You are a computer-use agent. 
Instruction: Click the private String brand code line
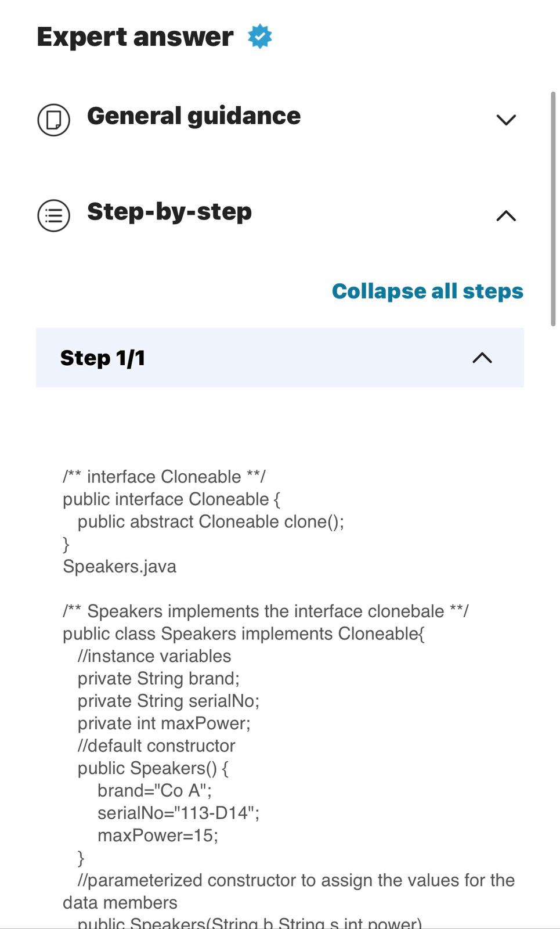(159, 678)
